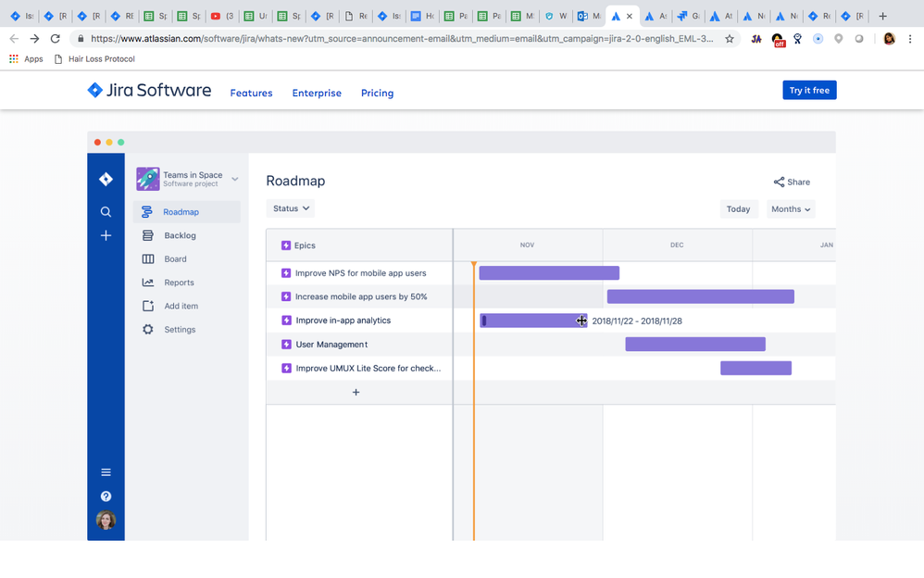
Task: Click the Teams in Space rocket project icon
Action: click(x=148, y=179)
